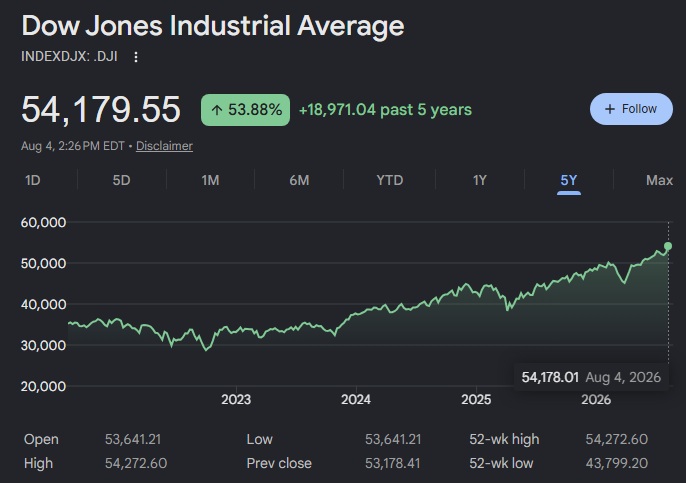The height and width of the screenshot is (483, 686).
Task: Click the 54,178.01 Aug 4, 2026 tooltip
Action: (x=591, y=377)
